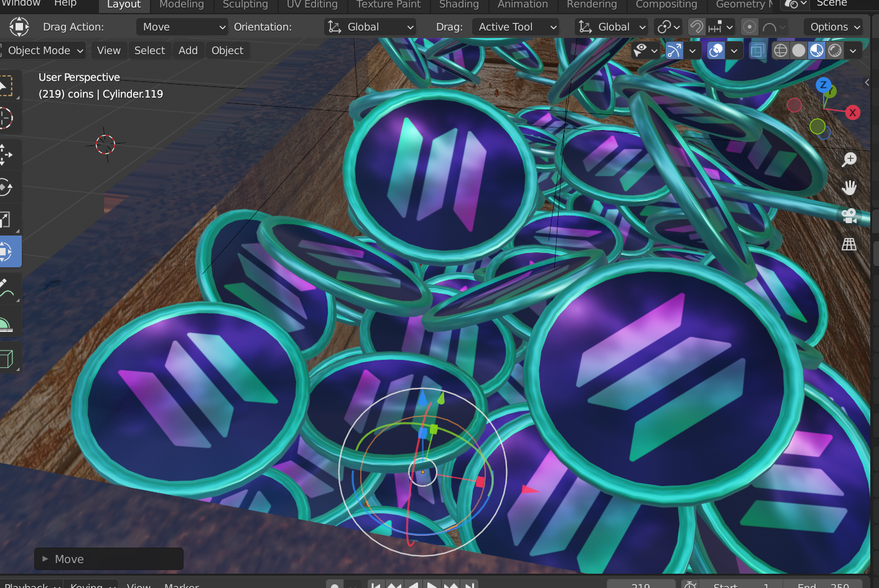Open selectability and visibility dropdown
The image size is (879, 588).
click(645, 50)
